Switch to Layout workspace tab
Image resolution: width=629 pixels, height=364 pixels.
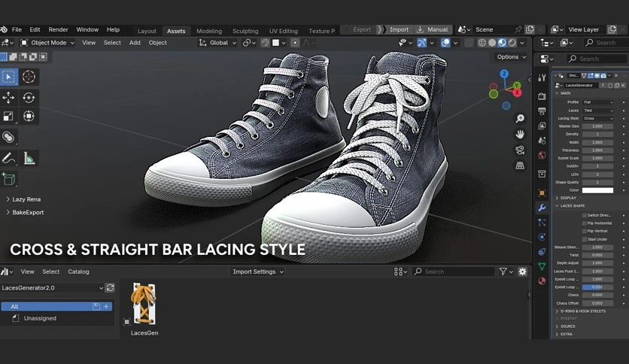tap(147, 31)
